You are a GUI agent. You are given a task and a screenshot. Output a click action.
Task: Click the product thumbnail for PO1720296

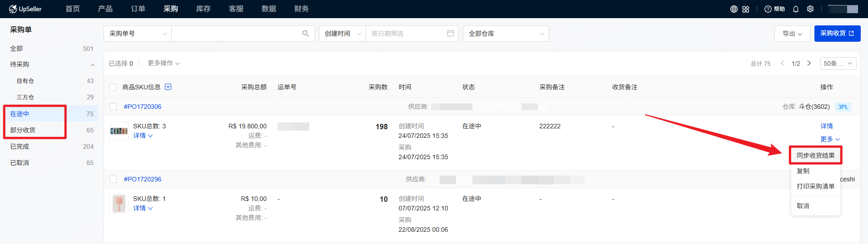(119, 204)
